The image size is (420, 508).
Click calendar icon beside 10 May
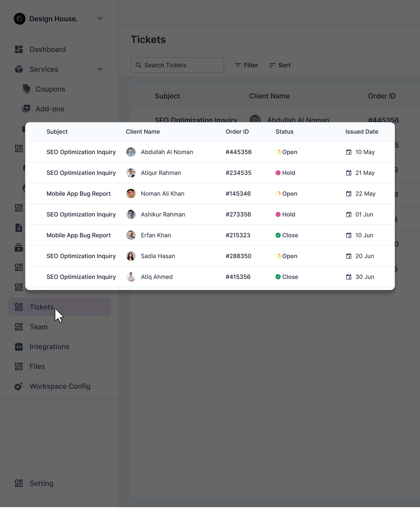(349, 152)
